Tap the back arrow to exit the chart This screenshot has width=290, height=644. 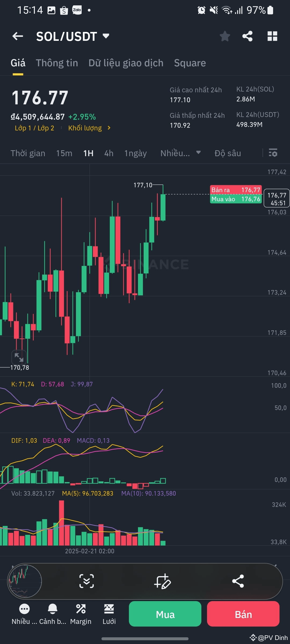click(18, 36)
